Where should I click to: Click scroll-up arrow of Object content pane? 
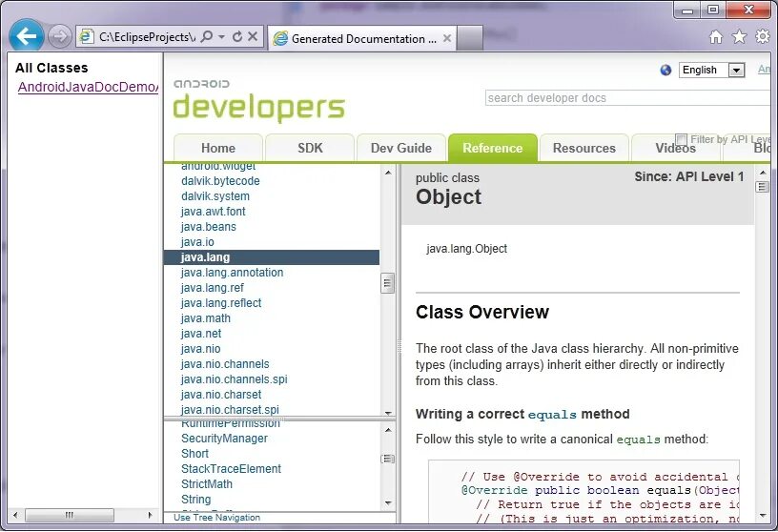(x=763, y=173)
